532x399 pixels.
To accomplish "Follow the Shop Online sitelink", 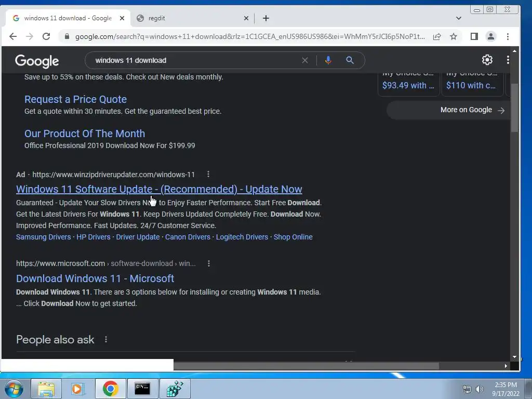I will coord(293,237).
